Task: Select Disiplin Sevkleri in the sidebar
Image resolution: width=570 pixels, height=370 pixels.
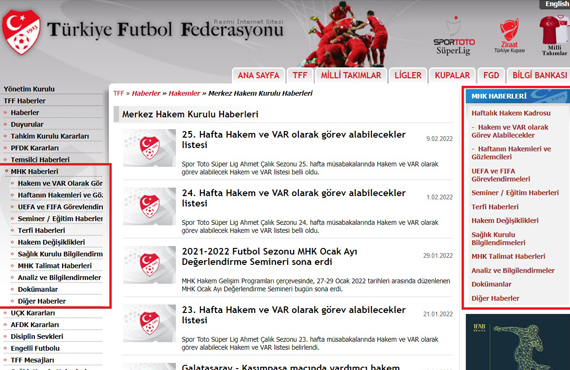Action: [x=37, y=337]
